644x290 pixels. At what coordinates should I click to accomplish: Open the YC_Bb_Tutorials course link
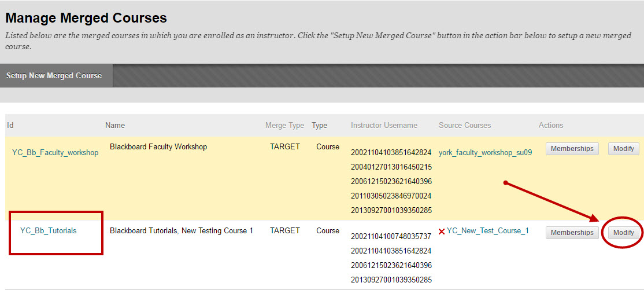point(48,230)
